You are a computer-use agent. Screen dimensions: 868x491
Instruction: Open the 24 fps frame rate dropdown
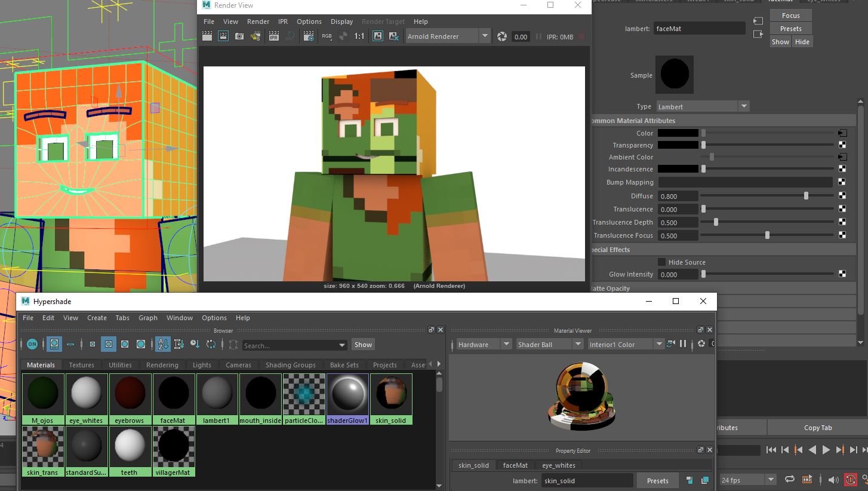[x=747, y=480]
